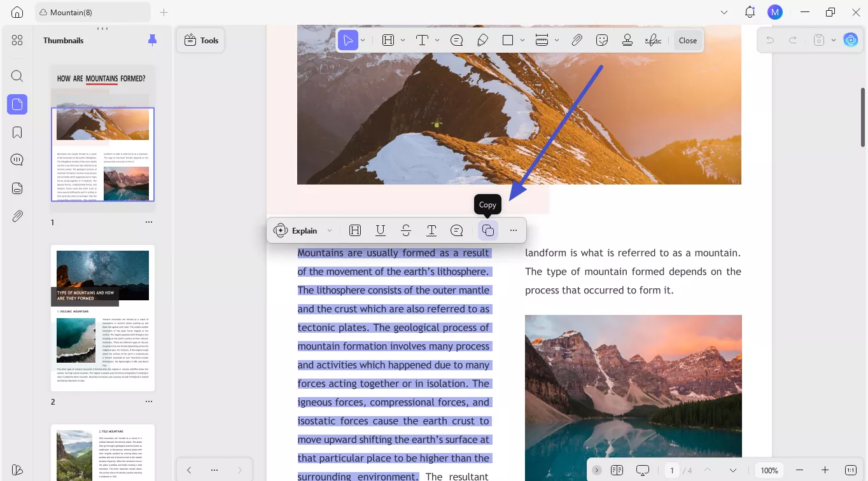This screenshot has height=481, width=868.
Task: Select the page thumbnails sidebar icon
Action: click(17, 104)
